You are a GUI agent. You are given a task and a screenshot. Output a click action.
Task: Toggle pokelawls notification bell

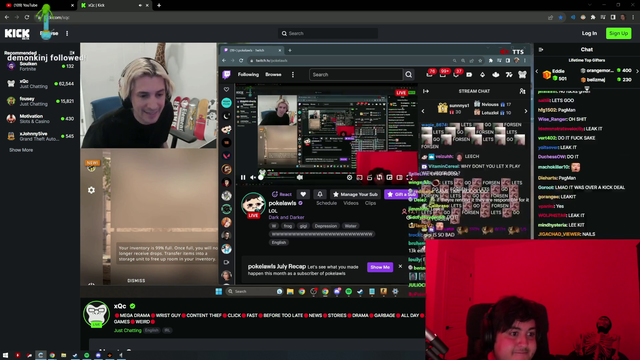[x=320, y=194]
